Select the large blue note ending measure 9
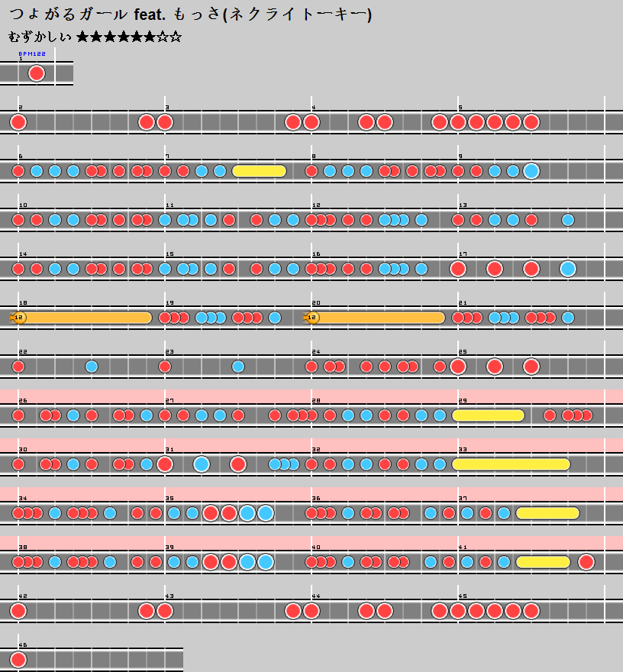This screenshot has height=672, width=623. point(531,171)
